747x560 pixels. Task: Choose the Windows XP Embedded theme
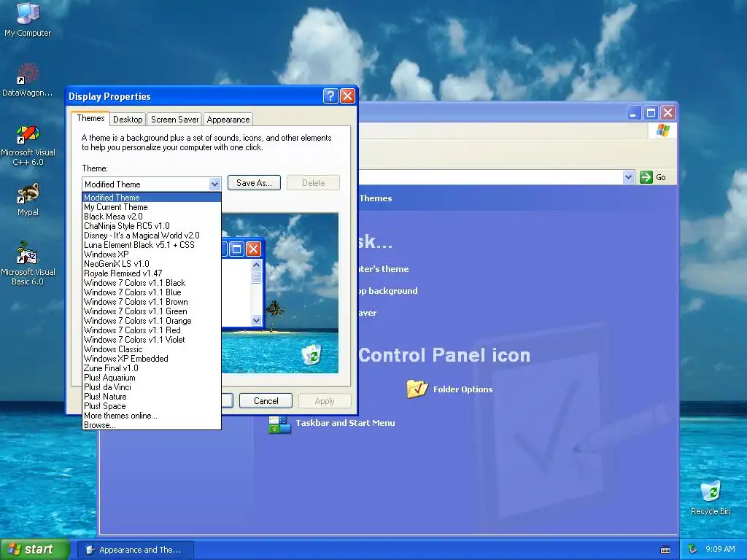(152, 359)
